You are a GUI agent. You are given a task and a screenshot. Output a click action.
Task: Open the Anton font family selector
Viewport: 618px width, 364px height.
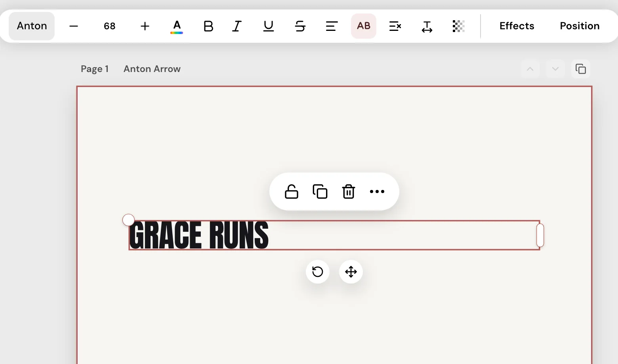point(32,26)
